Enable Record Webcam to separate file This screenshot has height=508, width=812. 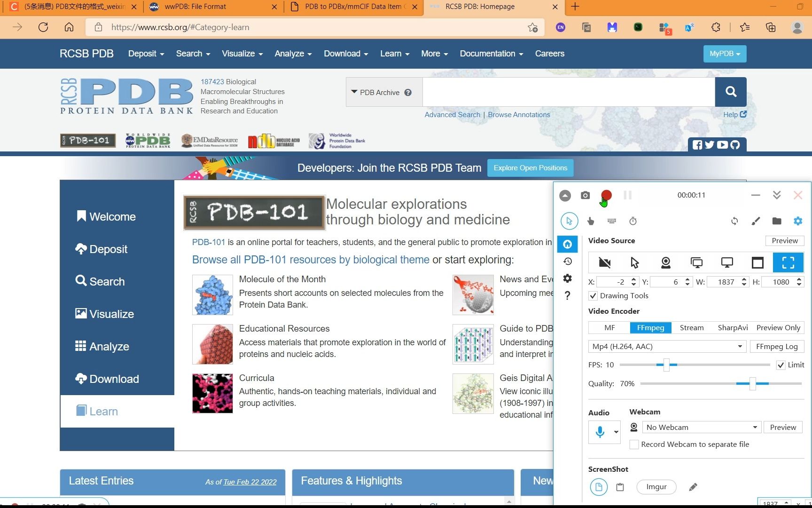click(634, 444)
